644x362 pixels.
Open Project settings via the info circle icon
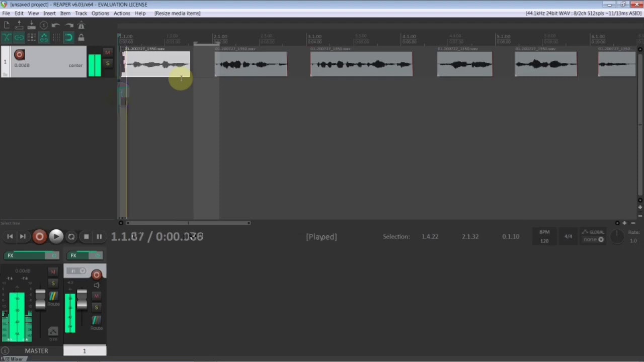44,25
